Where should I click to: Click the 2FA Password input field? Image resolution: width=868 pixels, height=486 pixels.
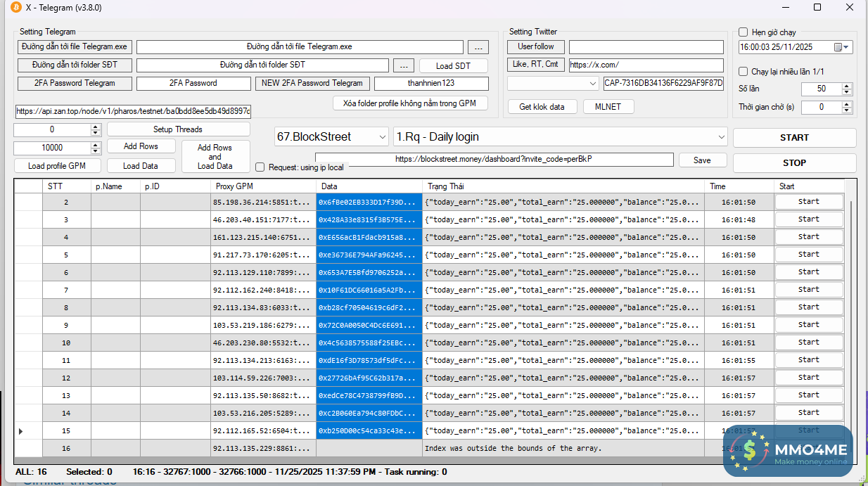(193, 83)
